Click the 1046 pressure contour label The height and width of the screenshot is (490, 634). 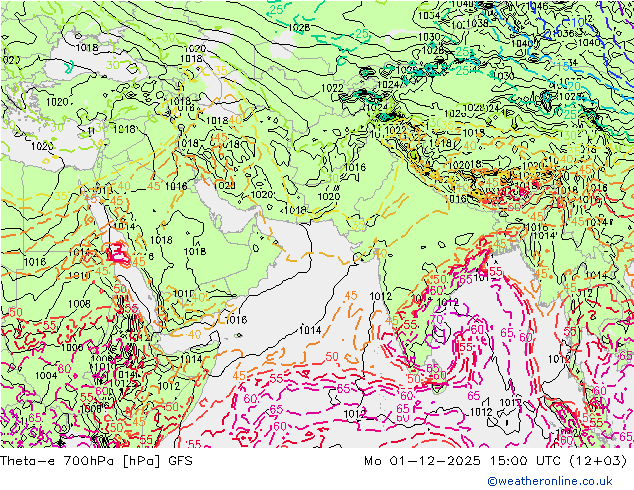point(537,6)
